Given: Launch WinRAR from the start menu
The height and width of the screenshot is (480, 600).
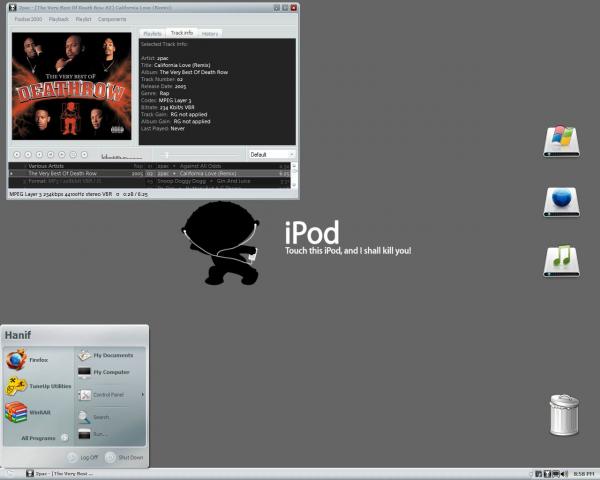Looking at the screenshot, I should pos(28,412).
